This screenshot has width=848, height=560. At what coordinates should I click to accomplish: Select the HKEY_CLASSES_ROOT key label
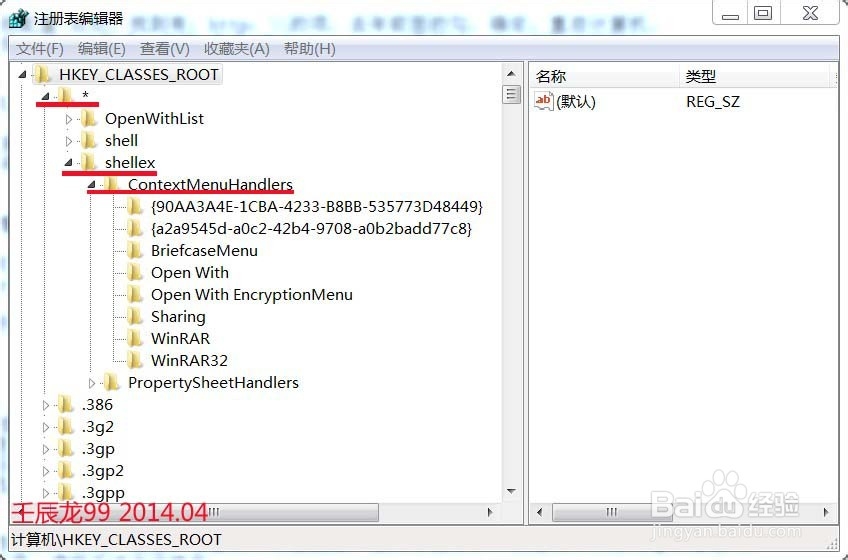[x=139, y=75]
